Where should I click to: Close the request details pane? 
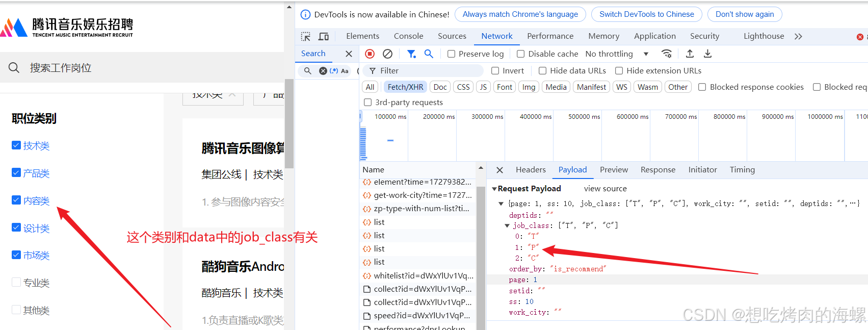tap(499, 170)
